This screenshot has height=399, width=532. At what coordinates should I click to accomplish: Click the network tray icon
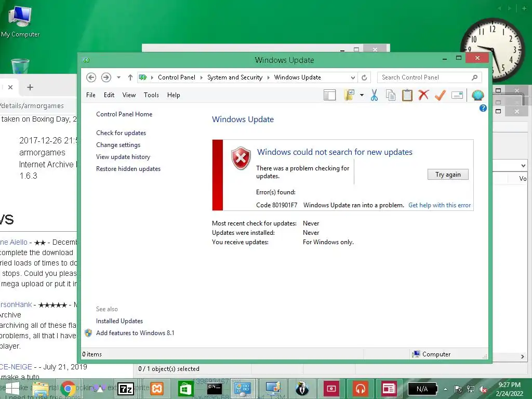point(471,389)
